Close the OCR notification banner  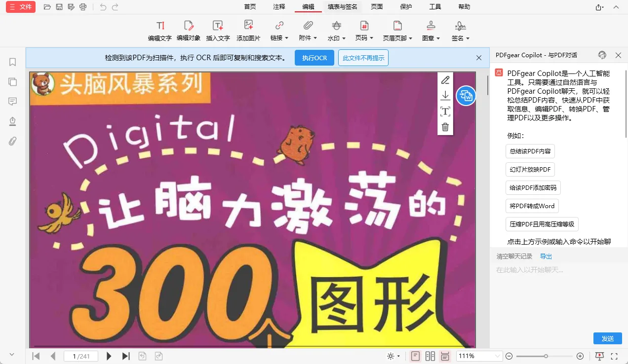point(478,58)
